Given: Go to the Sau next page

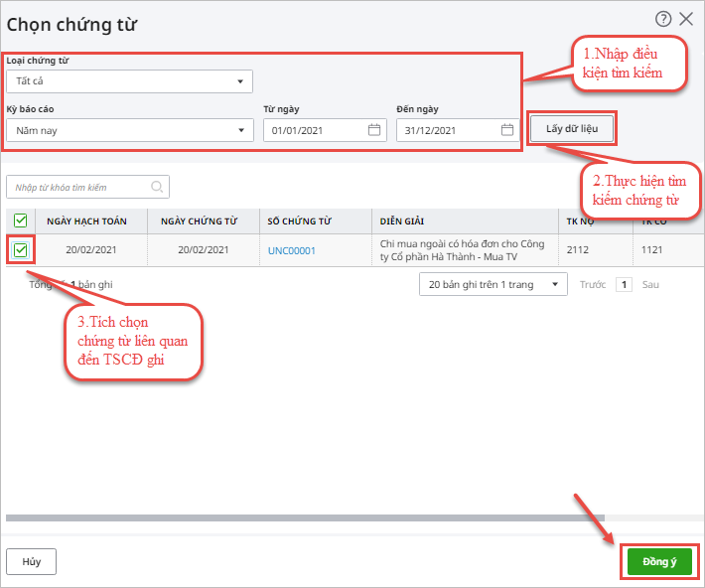Looking at the screenshot, I should pos(650,284).
